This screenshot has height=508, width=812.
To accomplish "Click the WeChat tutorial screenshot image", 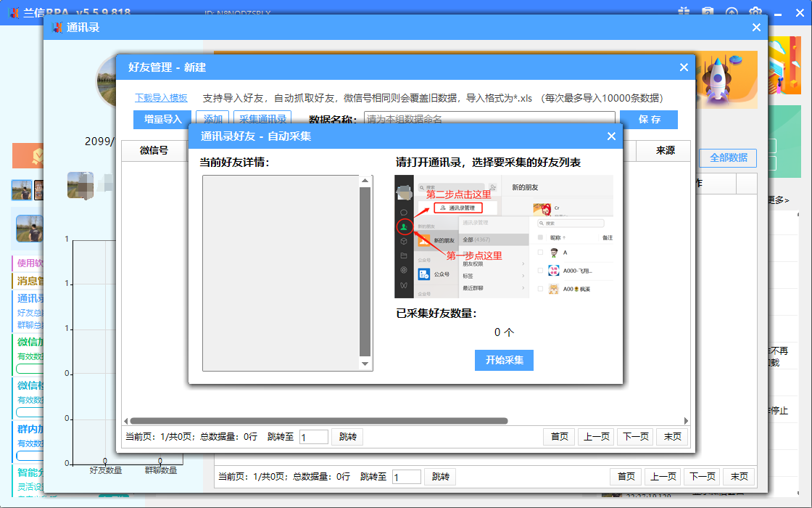I will click(504, 236).
